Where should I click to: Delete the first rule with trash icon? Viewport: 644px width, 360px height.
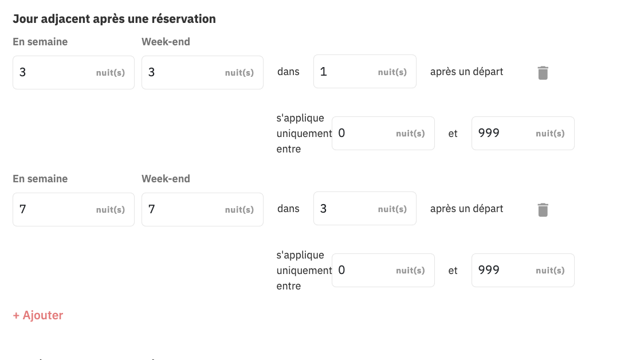pyautogui.click(x=543, y=73)
